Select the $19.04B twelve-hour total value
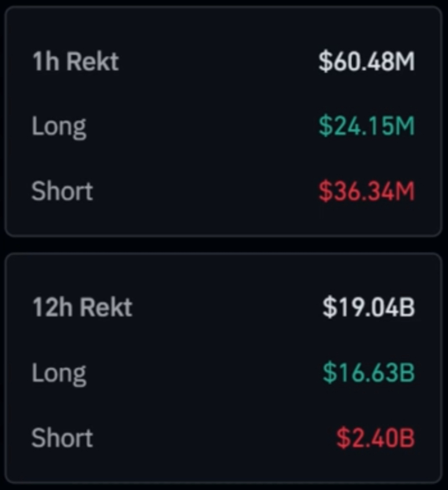Screen dimensions: 448x490 point(368,307)
